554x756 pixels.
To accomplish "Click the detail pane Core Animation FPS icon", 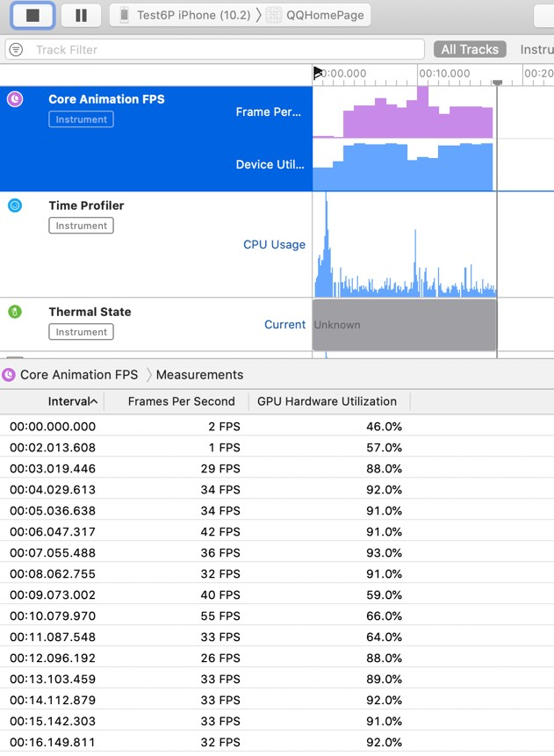I will (9, 375).
